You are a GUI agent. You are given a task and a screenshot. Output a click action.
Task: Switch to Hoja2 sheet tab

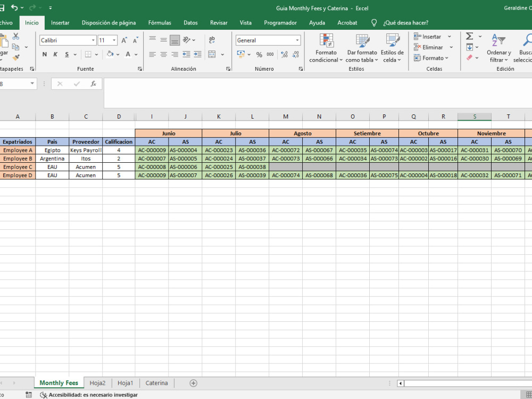coord(98,383)
